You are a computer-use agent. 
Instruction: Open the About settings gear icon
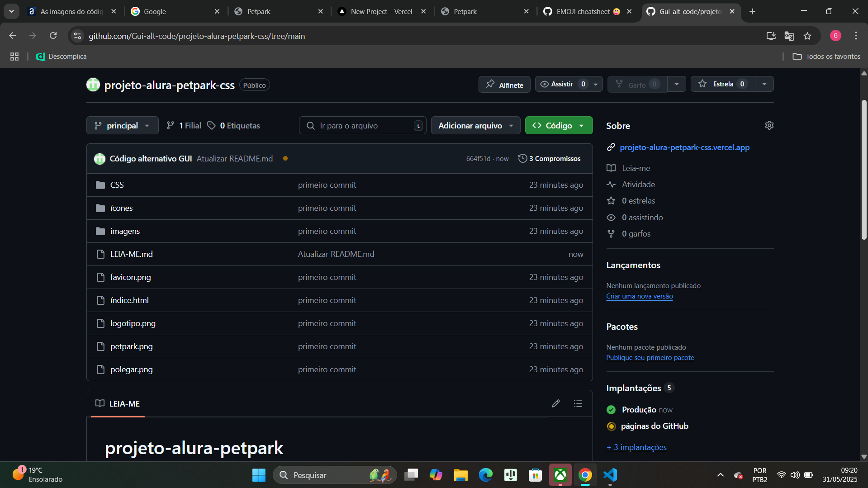click(x=769, y=125)
